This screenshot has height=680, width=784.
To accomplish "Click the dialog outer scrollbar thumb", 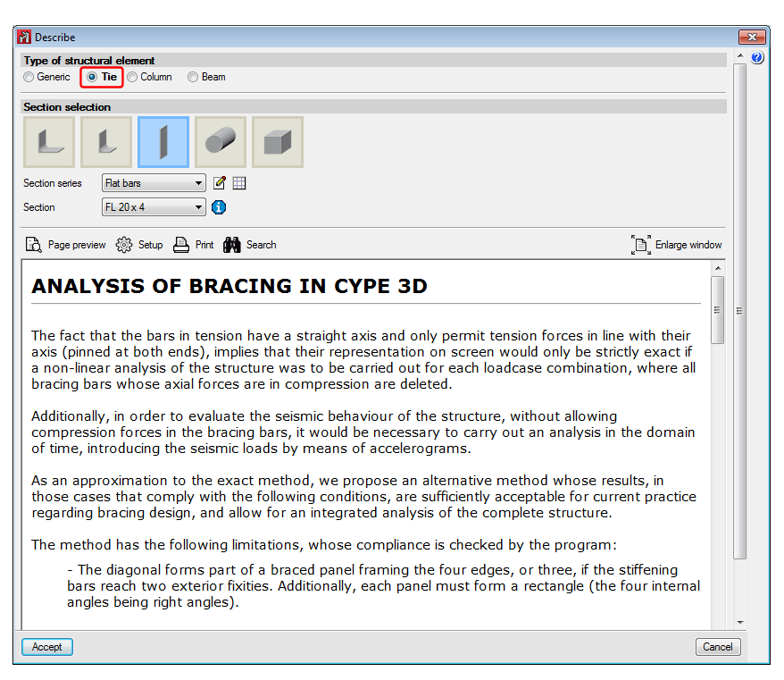I will (x=740, y=311).
